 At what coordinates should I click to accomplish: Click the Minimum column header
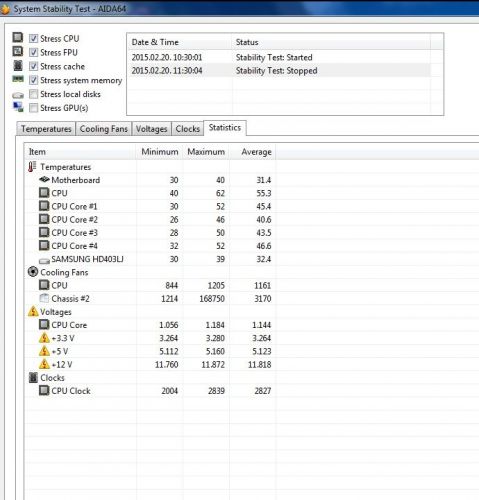[159, 152]
